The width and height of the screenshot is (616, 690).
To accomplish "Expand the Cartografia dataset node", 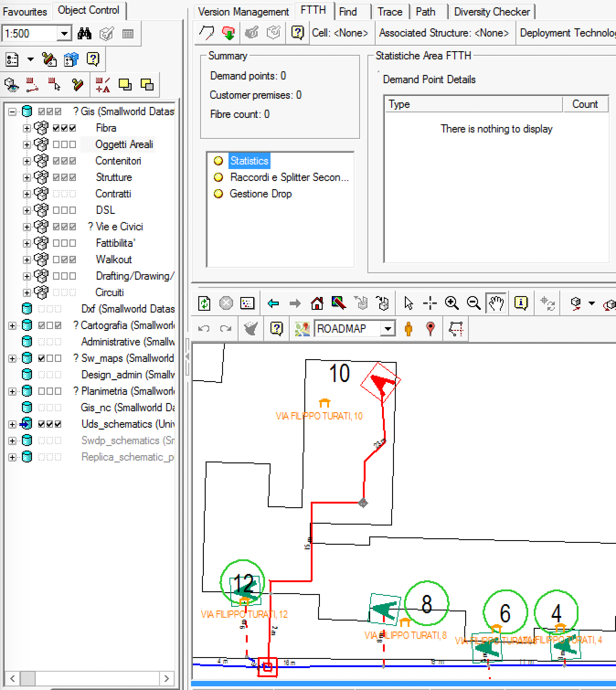I will (x=12, y=325).
